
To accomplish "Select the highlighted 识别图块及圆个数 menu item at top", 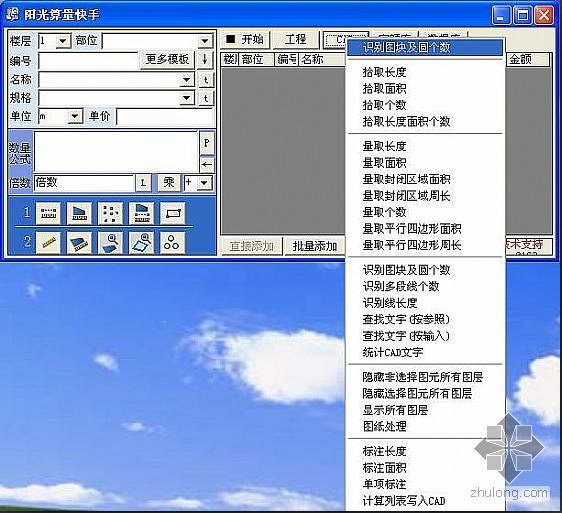I will point(425,47).
